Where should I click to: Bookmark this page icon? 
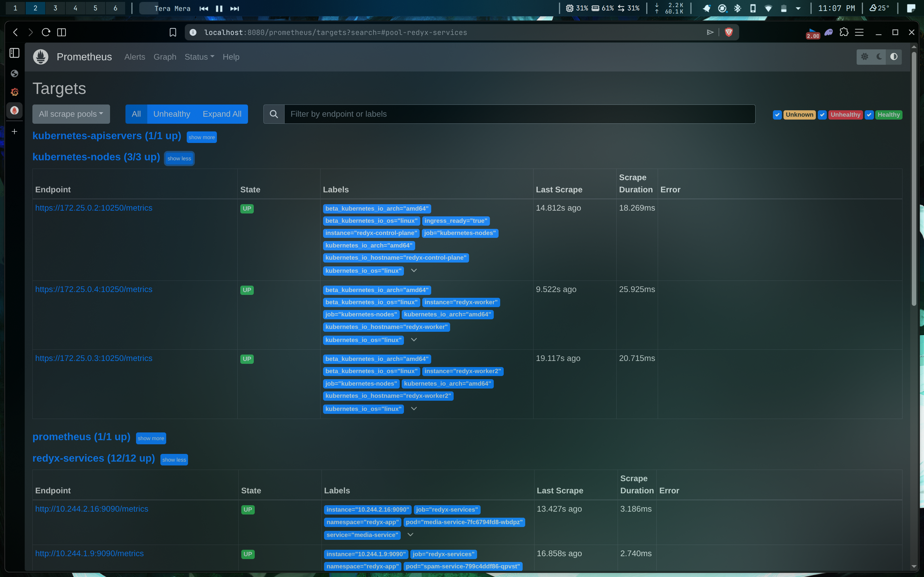point(173,32)
